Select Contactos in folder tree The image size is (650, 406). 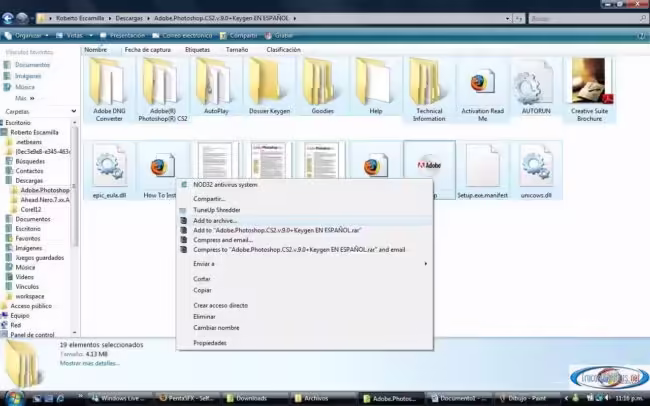pyautogui.click(x=29, y=171)
